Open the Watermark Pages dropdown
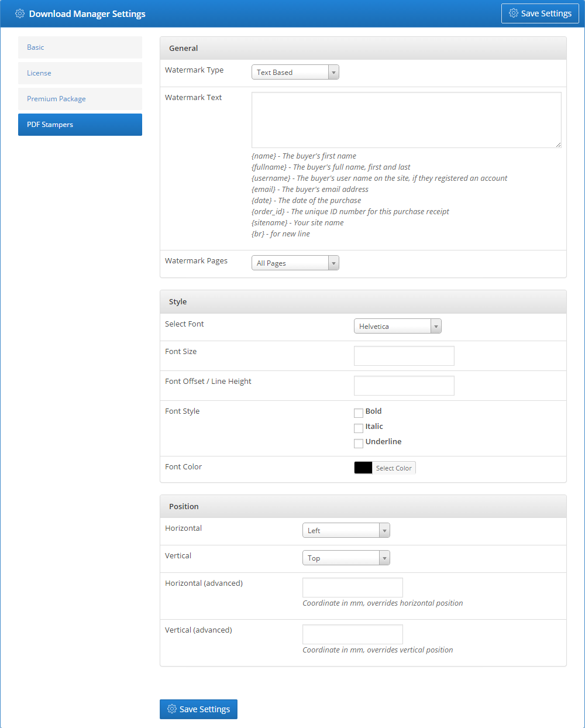The image size is (585, 728). tap(295, 263)
